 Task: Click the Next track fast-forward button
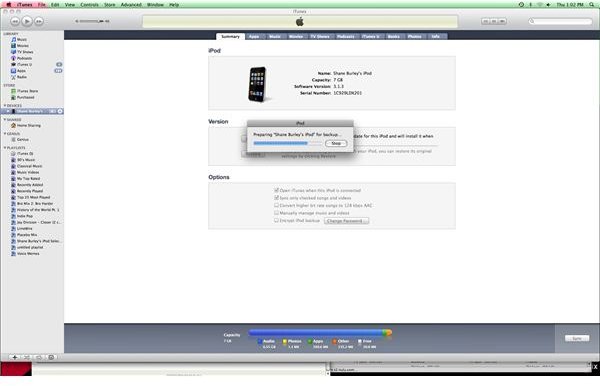pyautogui.click(x=39, y=21)
